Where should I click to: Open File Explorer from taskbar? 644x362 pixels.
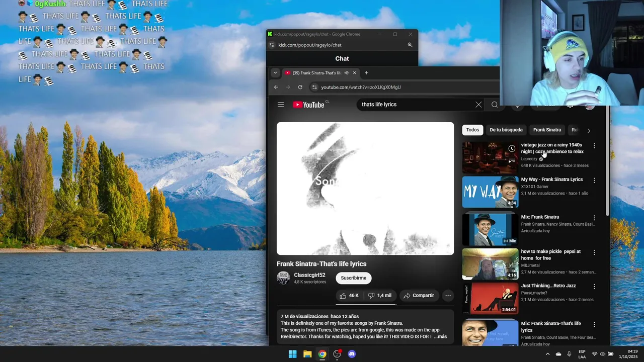click(307, 354)
